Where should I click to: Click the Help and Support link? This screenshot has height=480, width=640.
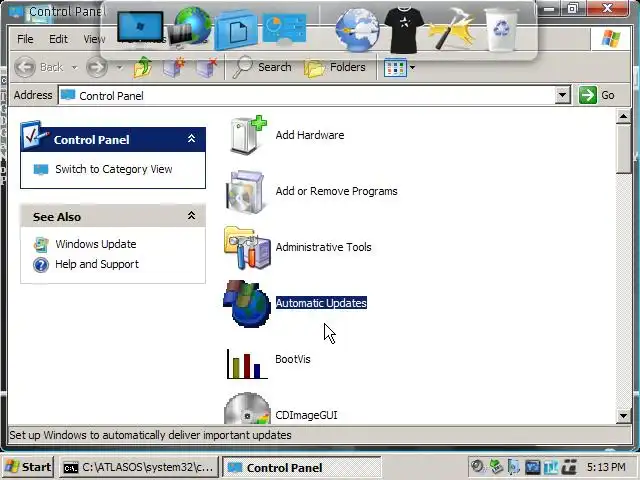pyautogui.click(x=97, y=264)
